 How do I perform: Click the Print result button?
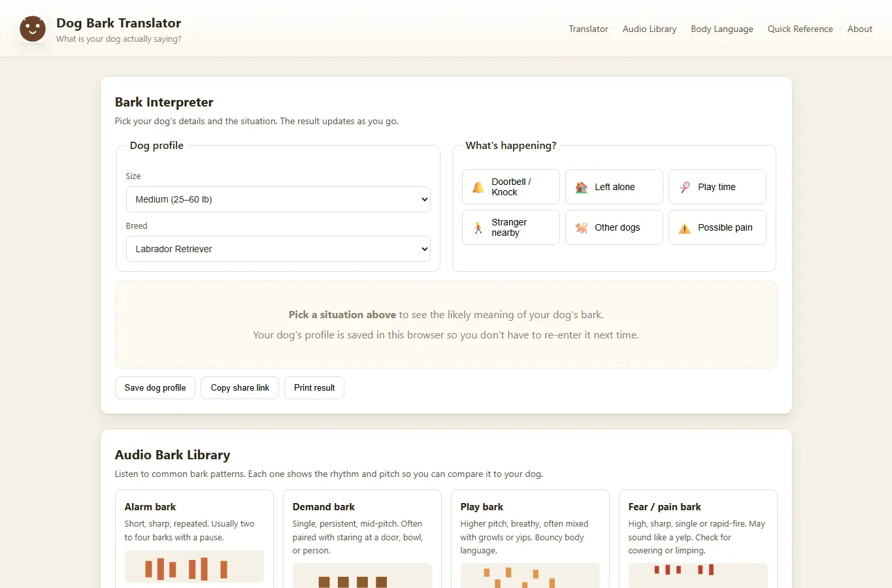pyautogui.click(x=314, y=387)
